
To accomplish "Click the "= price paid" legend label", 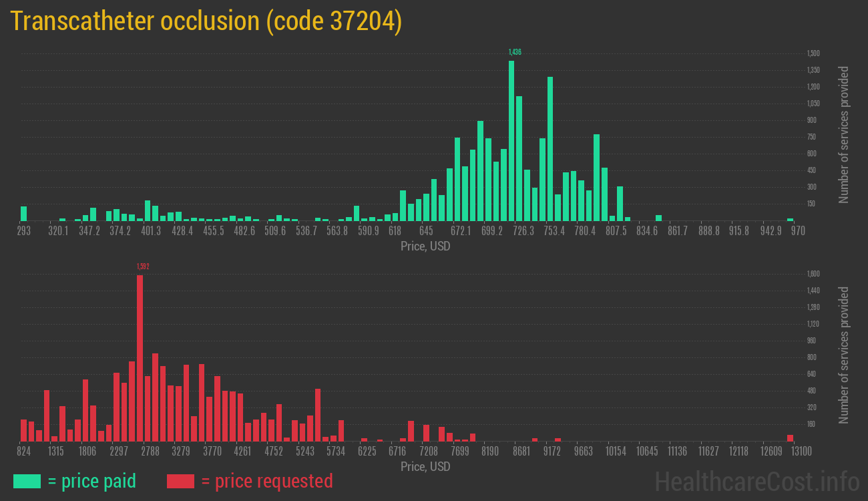I will tap(91, 481).
